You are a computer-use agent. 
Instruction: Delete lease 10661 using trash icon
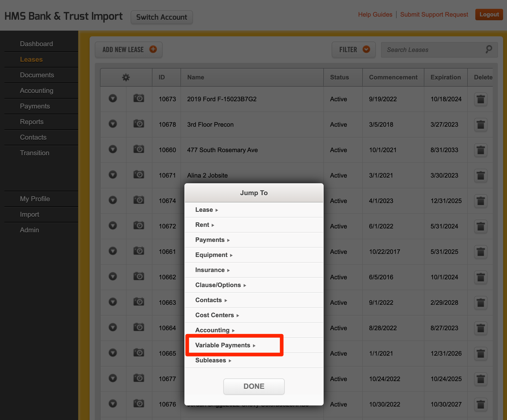481,252
